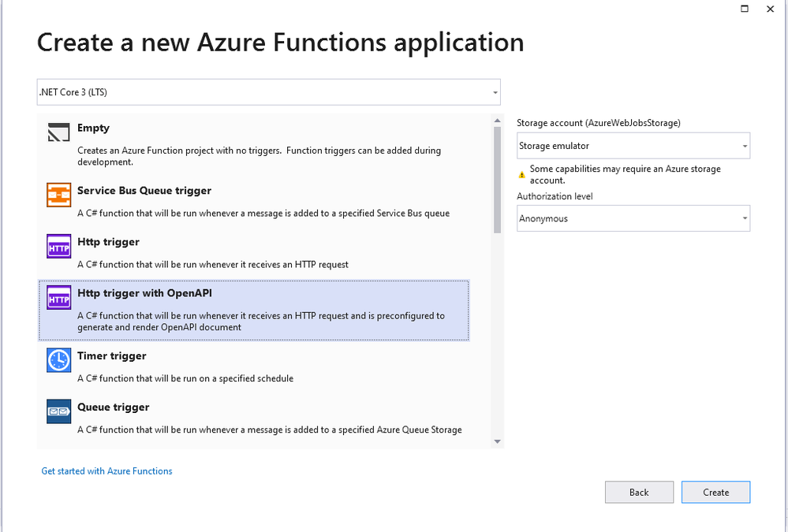Click the Timer trigger clock icon

(x=59, y=360)
